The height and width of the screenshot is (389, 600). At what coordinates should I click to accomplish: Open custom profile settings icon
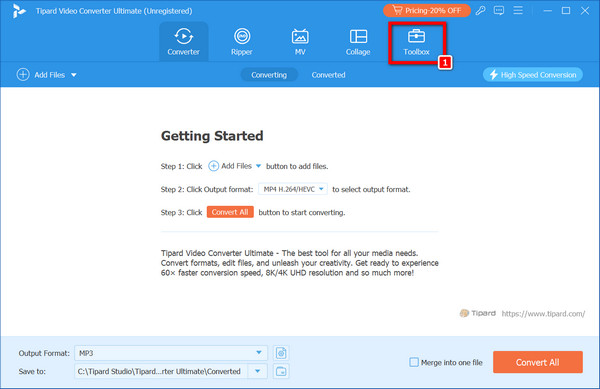[281, 353]
